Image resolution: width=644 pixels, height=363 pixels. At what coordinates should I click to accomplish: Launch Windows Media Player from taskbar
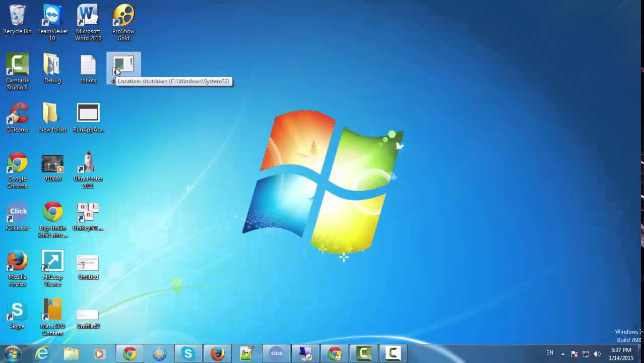99,353
